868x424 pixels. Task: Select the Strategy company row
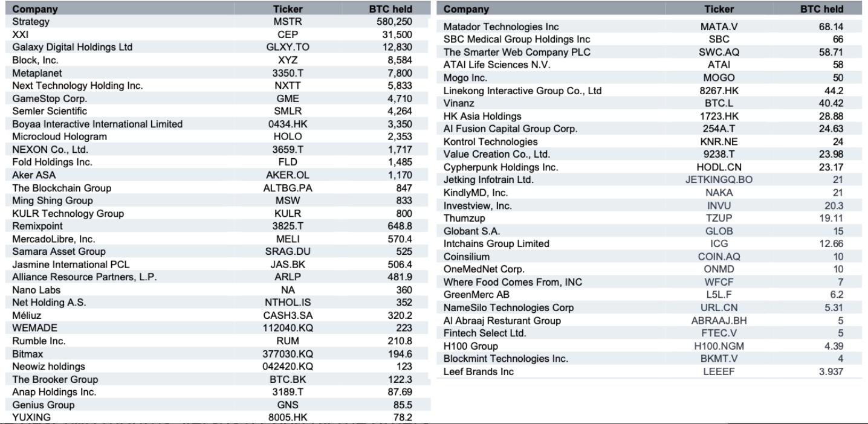point(212,22)
